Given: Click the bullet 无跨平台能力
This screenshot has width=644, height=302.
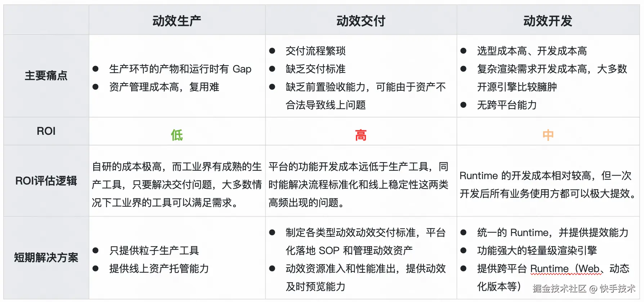Looking at the screenshot, I should click(507, 105).
